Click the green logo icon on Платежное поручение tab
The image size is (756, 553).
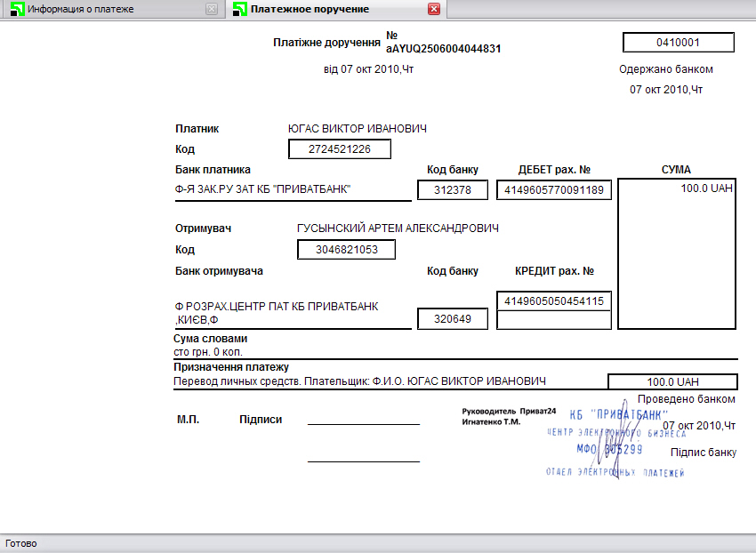point(239,9)
